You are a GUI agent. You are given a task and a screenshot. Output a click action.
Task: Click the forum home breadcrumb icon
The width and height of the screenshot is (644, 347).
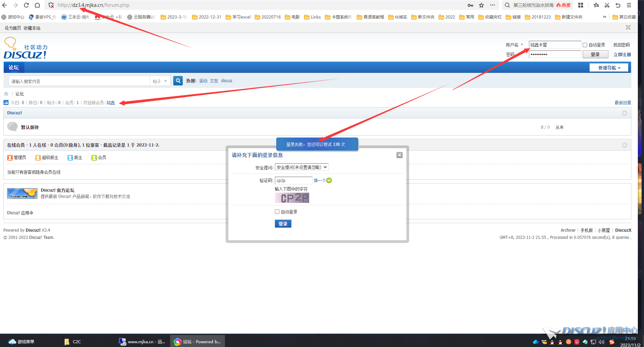(6, 94)
